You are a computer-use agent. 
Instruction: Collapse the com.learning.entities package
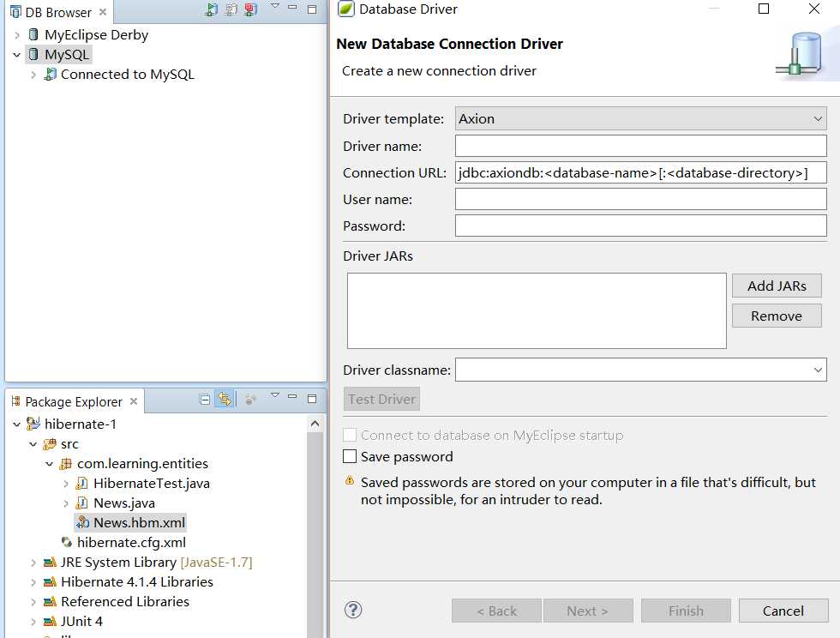click(50, 464)
